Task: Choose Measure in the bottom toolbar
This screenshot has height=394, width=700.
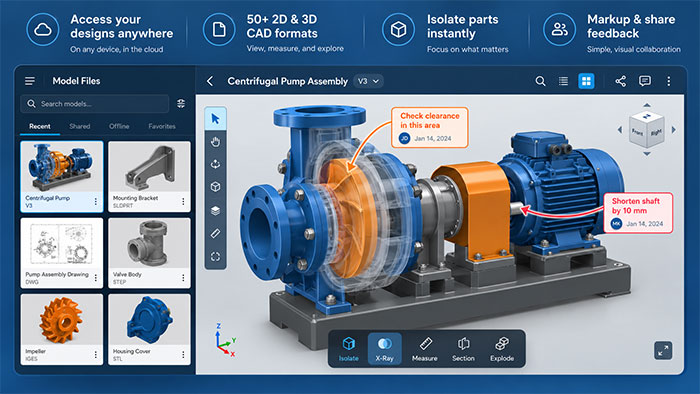Action: pos(425,348)
